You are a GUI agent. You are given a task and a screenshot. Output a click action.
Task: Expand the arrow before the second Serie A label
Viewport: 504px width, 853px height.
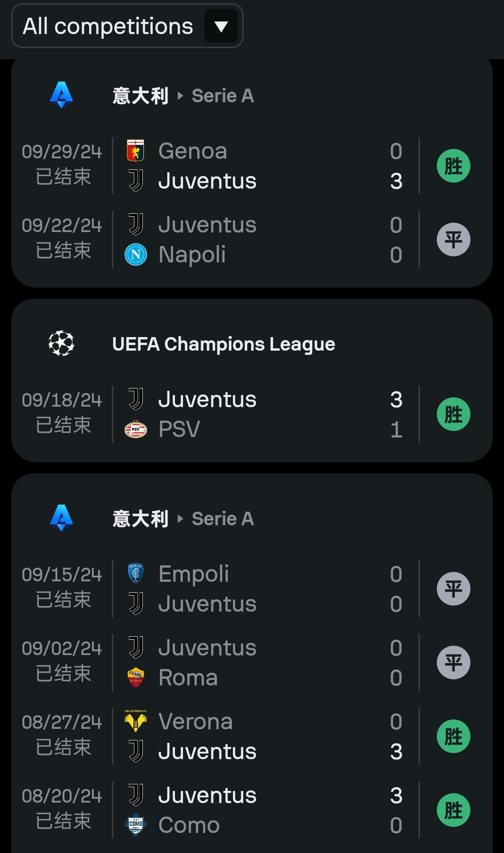click(x=181, y=519)
